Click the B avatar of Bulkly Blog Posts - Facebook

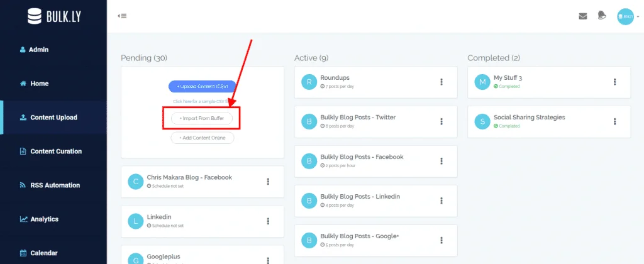click(x=309, y=161)
